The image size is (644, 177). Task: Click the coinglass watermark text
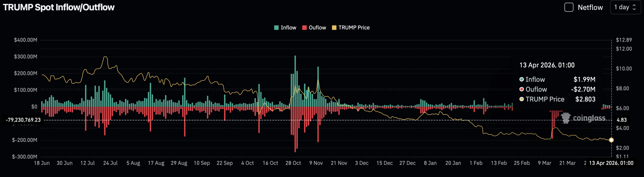point(589,118)
